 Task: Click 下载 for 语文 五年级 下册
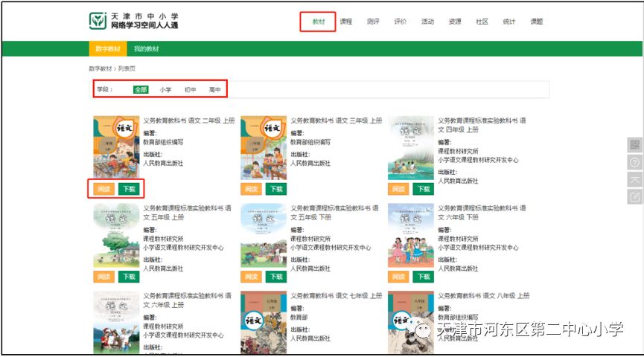(x=276, y=277)
